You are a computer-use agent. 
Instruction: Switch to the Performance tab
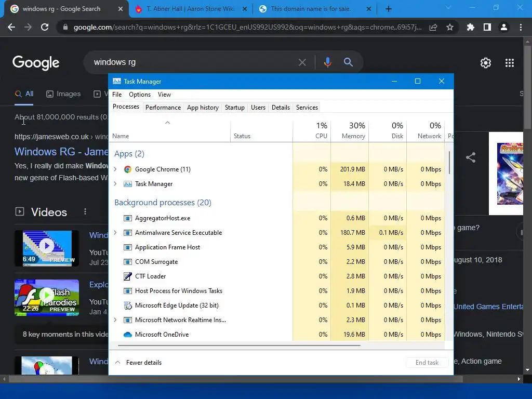pyautogui.click(x=163, y=107)
